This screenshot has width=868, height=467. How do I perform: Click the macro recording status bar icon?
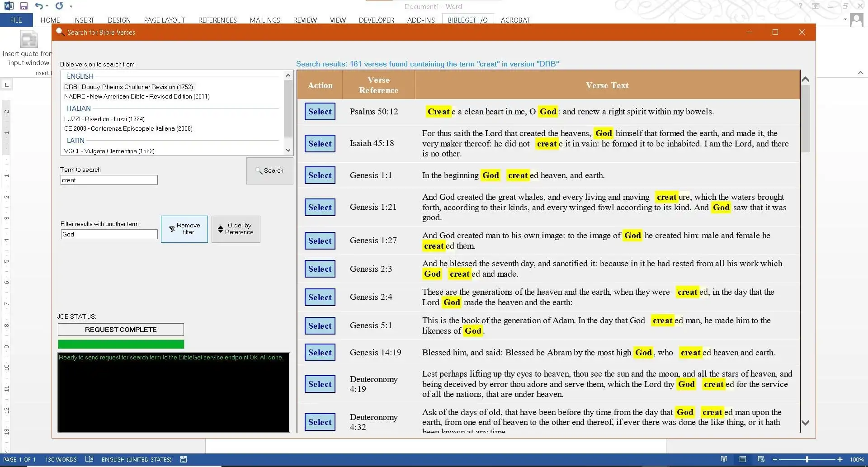[x=183, y=459]
